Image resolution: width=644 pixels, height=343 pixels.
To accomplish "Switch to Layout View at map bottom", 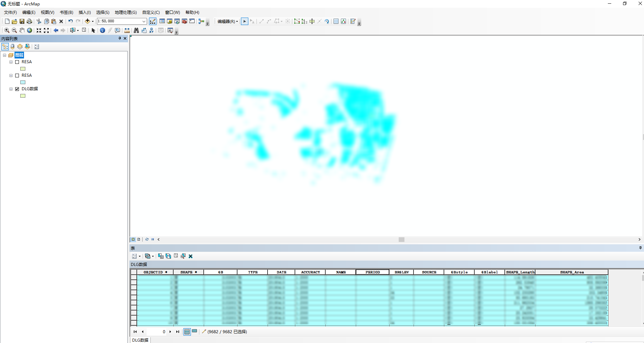I will [139, 239].
